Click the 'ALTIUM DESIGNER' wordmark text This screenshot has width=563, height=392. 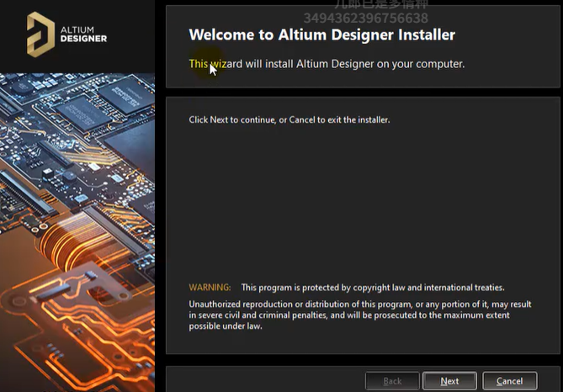tap(83, 34)
